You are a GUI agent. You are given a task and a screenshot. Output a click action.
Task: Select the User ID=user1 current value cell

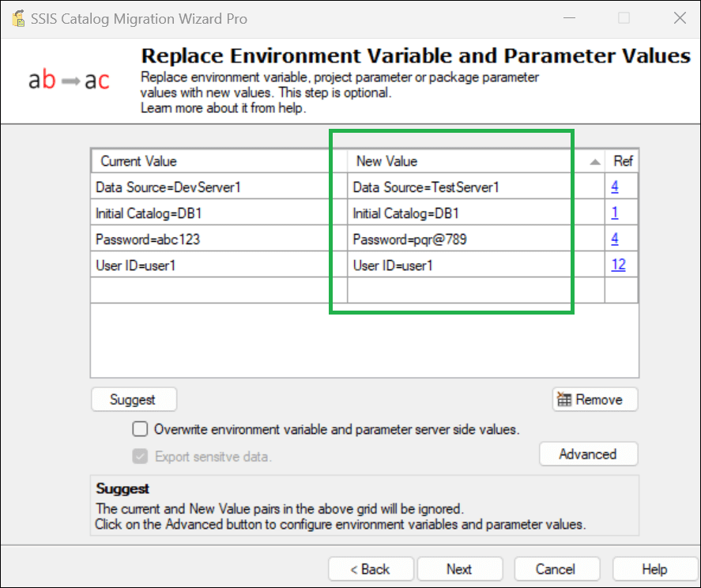click(219, 265)
